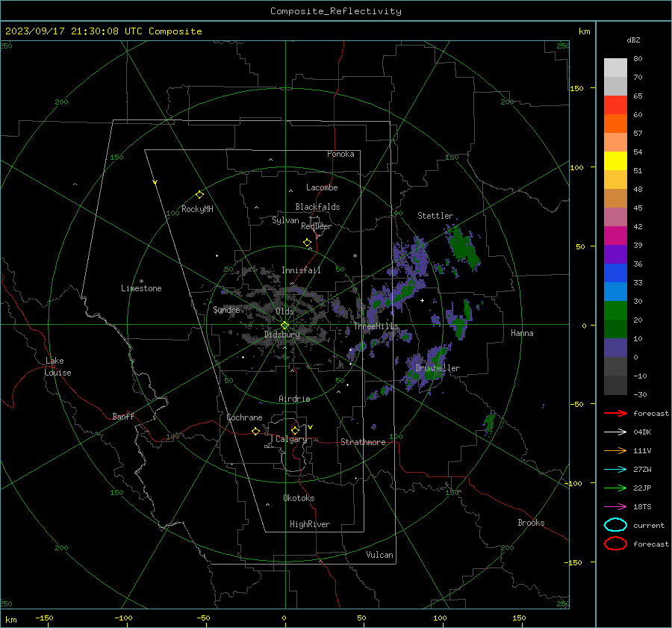The image size is (672, 628).
Task: Click the Cochrane town label
Action: click(x=244, y=417)
